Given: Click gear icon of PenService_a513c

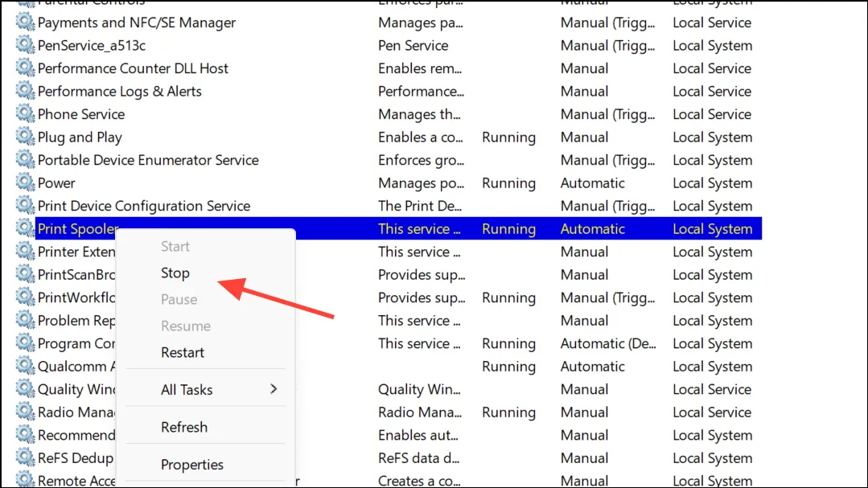Looking at the screenshot, I should tap(25, 45).
